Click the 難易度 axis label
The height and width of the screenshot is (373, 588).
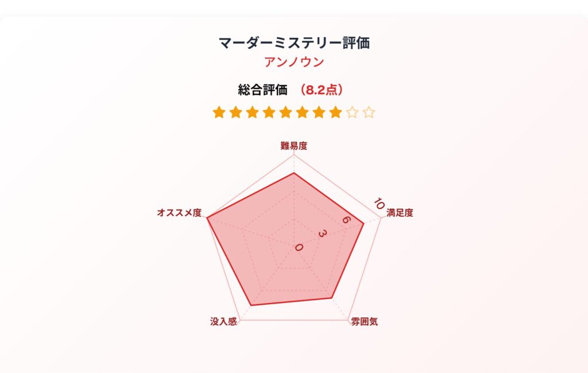pyautogui.click(x=294, y=146)
